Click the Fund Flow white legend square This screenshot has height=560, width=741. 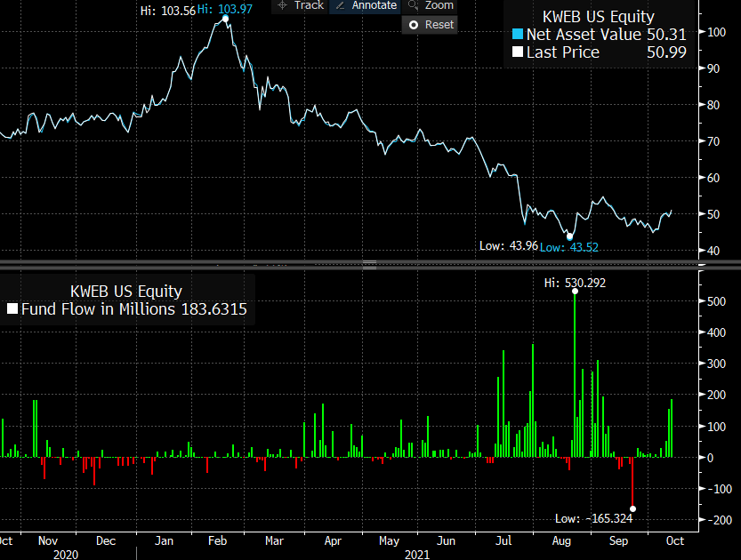pos(12,309)
